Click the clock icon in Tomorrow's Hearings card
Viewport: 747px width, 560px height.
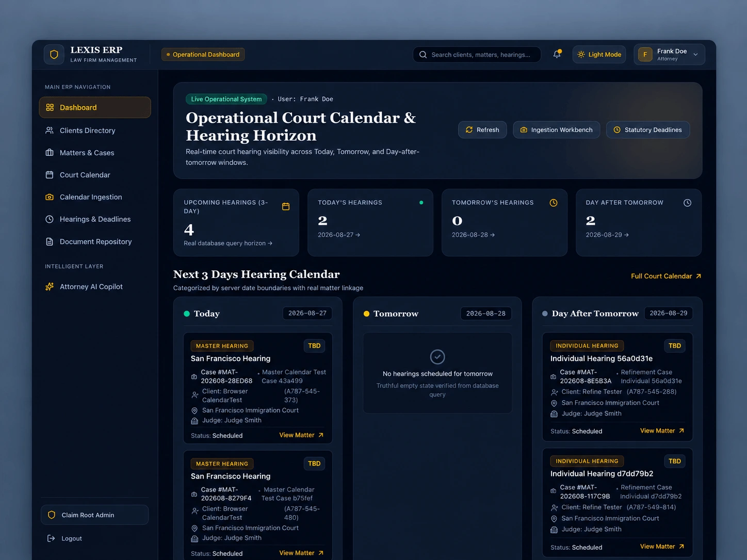(x=554, y=203)
